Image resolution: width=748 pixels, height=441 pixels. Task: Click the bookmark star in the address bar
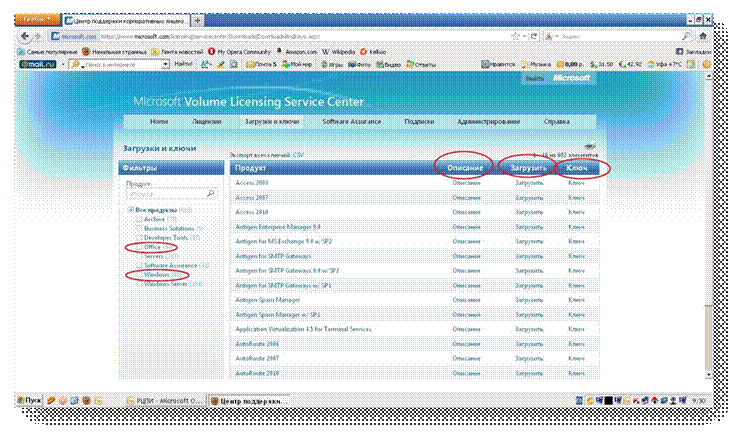pos(516,36)
